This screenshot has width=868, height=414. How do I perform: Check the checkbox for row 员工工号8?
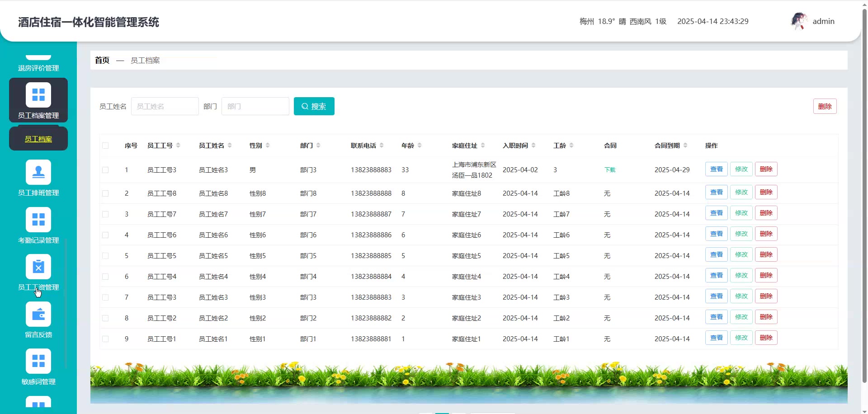(105, 193)
